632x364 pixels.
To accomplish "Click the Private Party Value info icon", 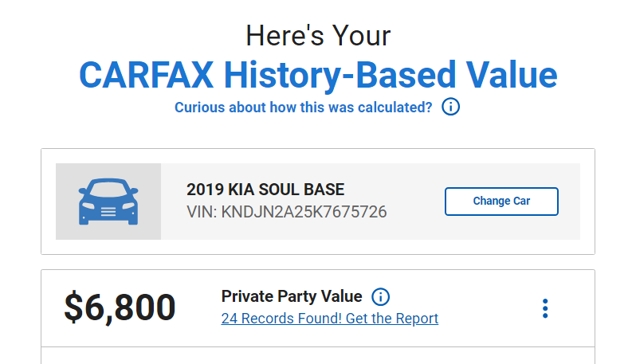I will pos(380,297).
